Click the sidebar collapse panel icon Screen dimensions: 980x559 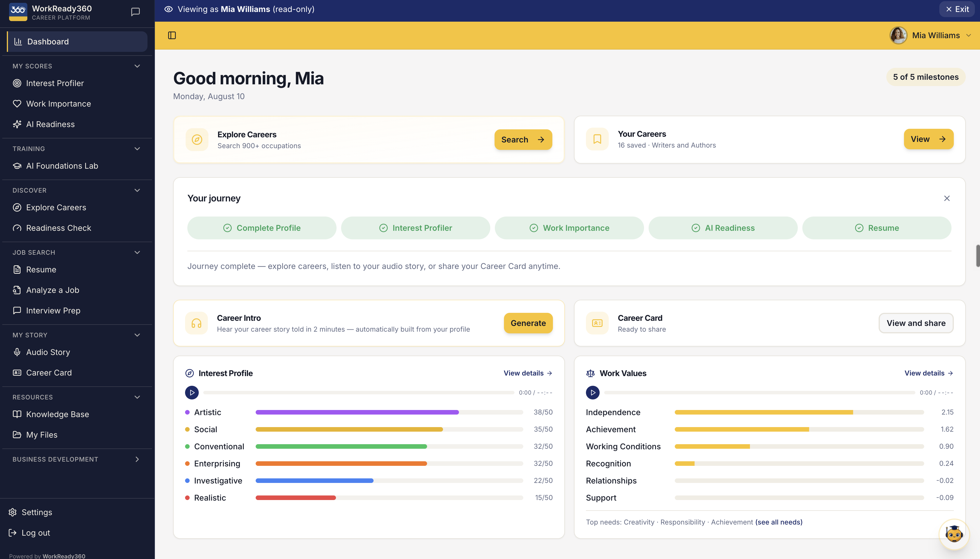(172, 35)
